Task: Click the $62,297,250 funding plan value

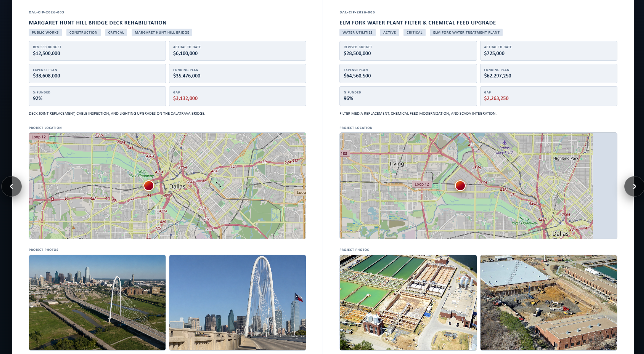Action: (x=497, y=76)
